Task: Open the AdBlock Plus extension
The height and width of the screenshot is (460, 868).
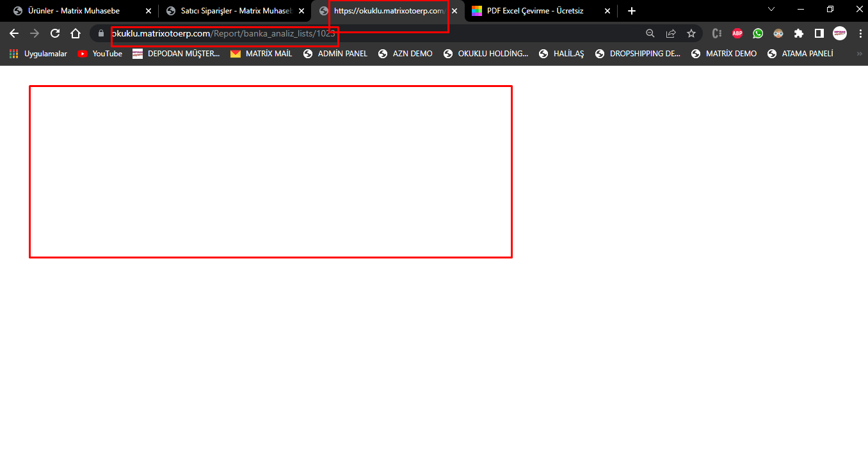Action: (x=737, y=33)
